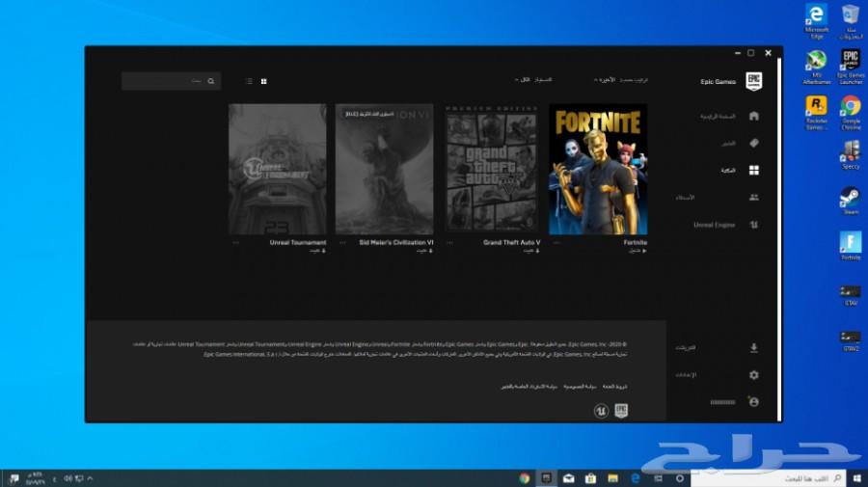
Task: Open Chrome from the taskbar
Action: coord(525,478)
